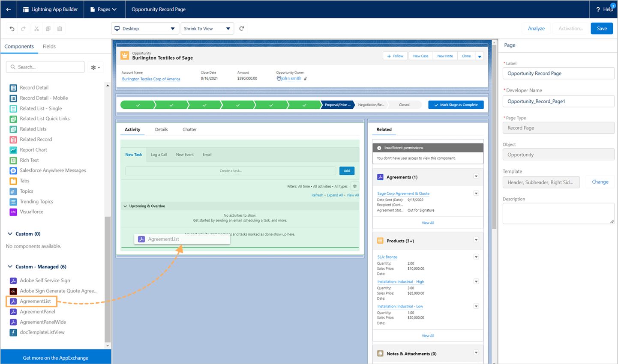Select the Log a Call tab
618x364 pixels.
click(x=159, y=155)
